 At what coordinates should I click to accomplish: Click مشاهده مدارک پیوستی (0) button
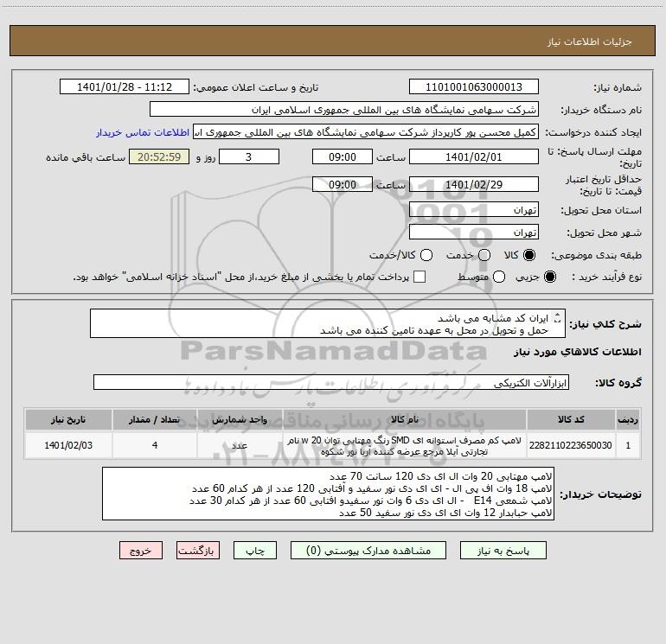tap(368, 551)
